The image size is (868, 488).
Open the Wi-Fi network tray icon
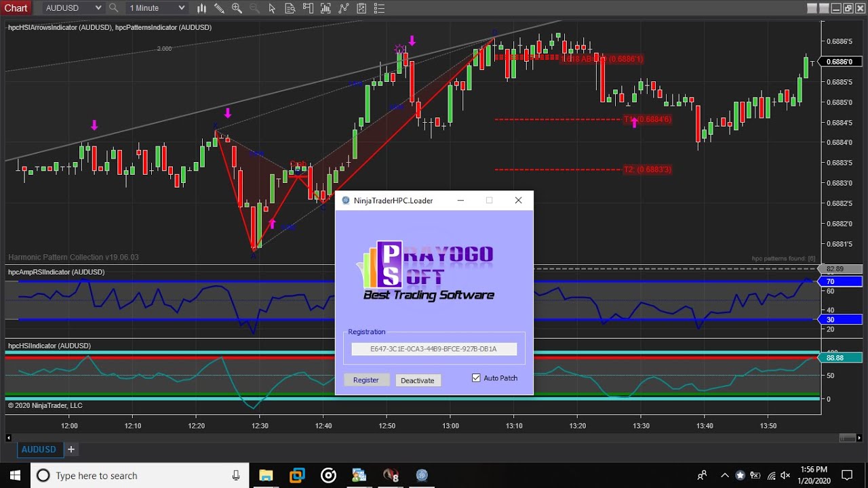770,475
